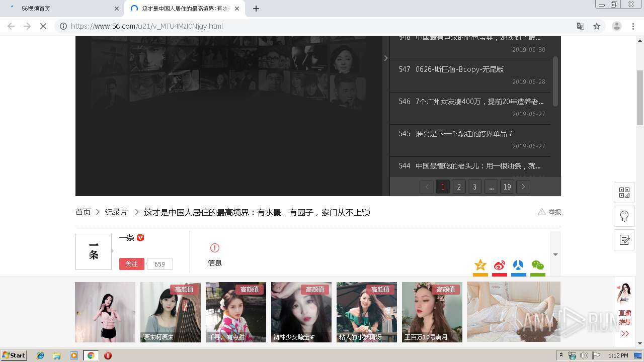Close the 56视频首页 tab
The height and width of the screenshot is (362, 644).
coord(117,9)
